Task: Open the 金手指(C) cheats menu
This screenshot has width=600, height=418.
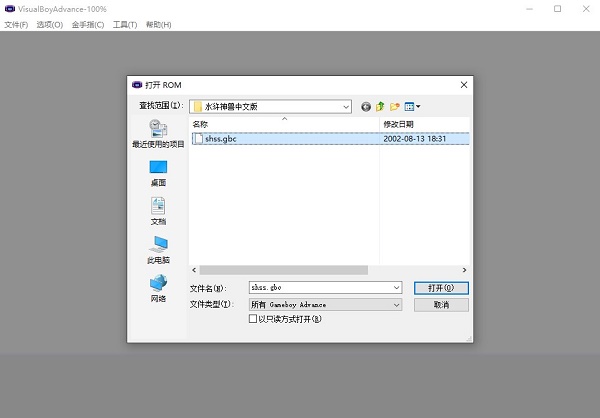Action: (88, 25)
